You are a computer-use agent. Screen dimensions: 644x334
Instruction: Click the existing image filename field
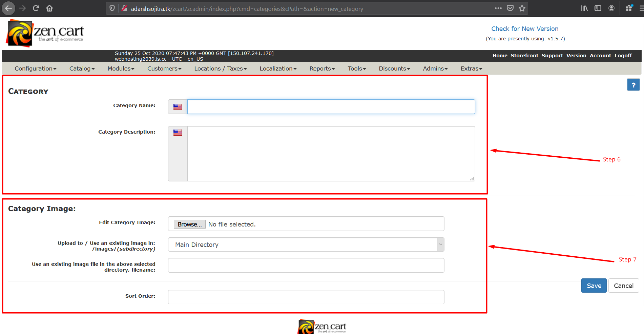[x=306, y=265]
